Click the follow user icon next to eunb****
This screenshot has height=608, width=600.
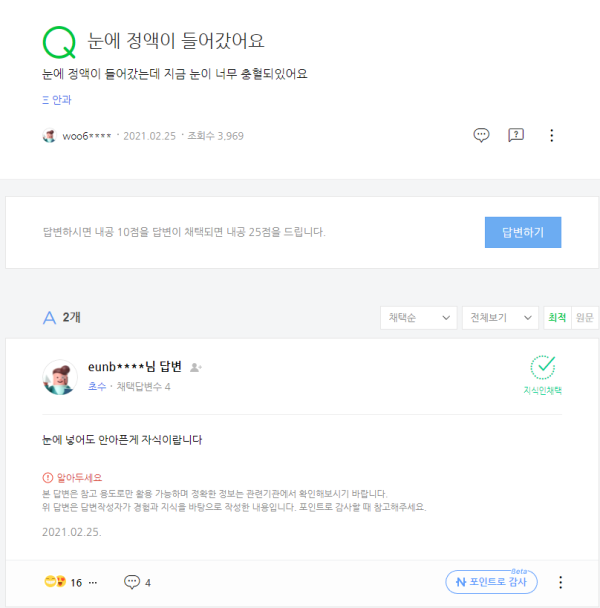point(195,367)
